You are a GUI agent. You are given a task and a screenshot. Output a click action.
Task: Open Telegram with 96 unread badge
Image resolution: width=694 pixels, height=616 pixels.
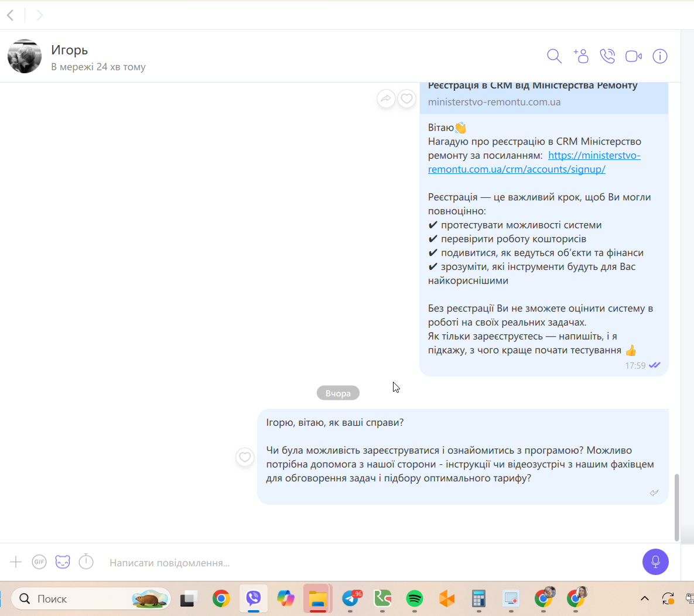(351, 599)
